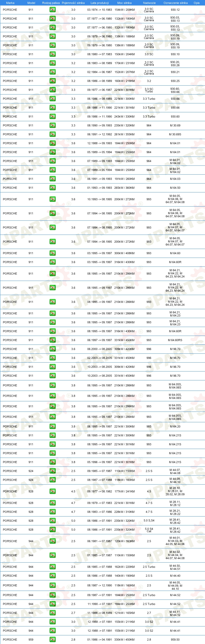Viewport: 205px width, 644px height.
Task: Select the fuel icon in the 928 09.1979 -> 07.1983 row
Action: tap(52, 503)
